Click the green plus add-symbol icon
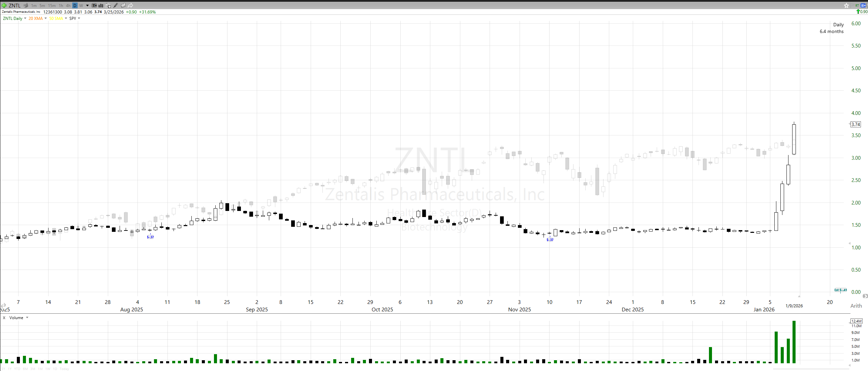This screenshot has width=868, height=371. click(x=4, y=5)
